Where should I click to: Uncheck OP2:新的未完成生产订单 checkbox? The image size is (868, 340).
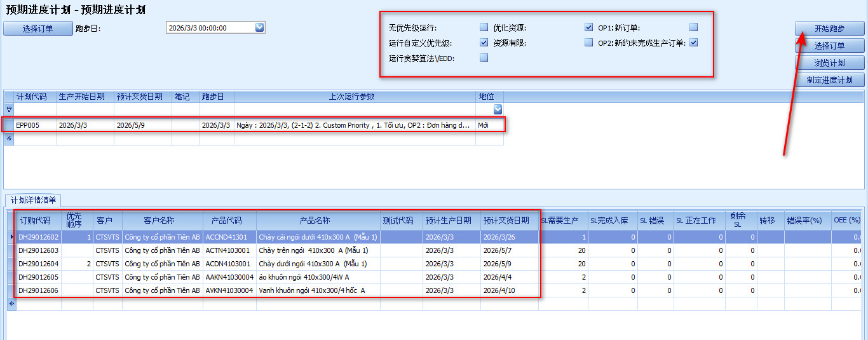pyautogui.click(x=694, y=43)
